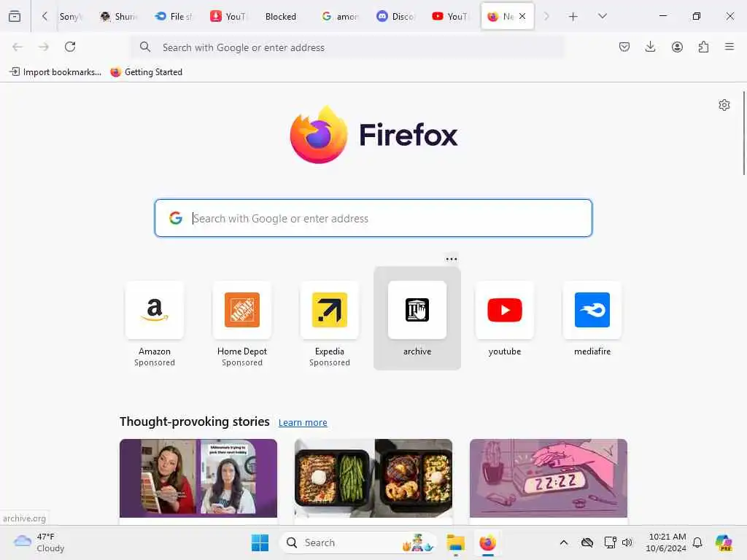Open the OneDrive cloud tray icon

587,542
